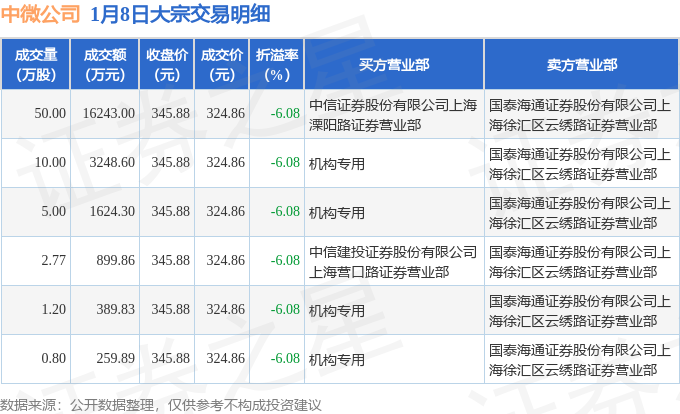Click the 数据来源 footer note

click(162, 404)
